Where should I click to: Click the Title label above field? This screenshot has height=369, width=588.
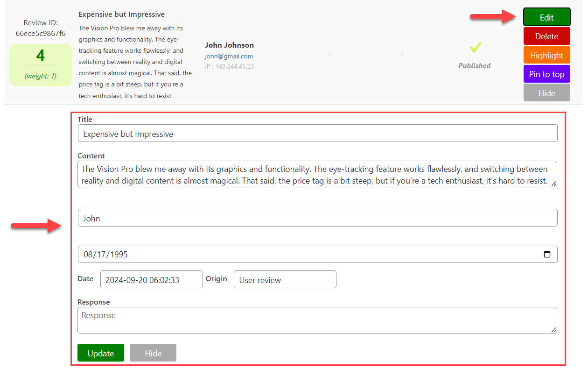tap(85, 120)
